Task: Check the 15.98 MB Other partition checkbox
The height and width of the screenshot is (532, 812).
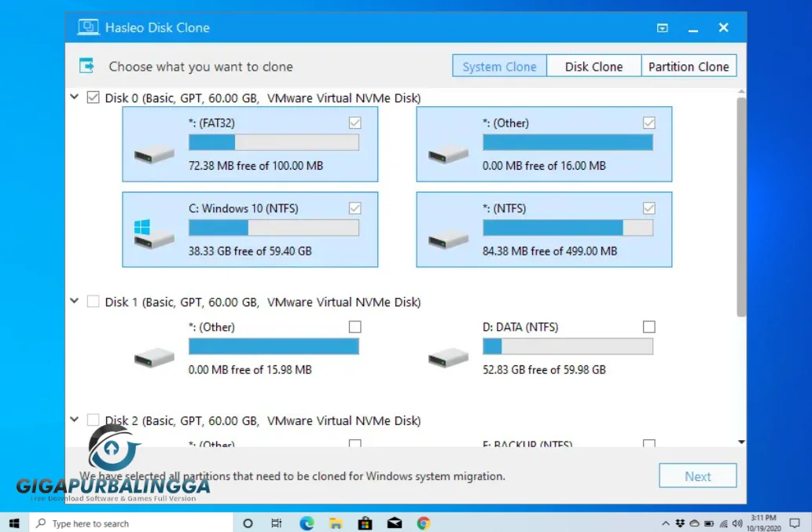Action: point(355,327)
